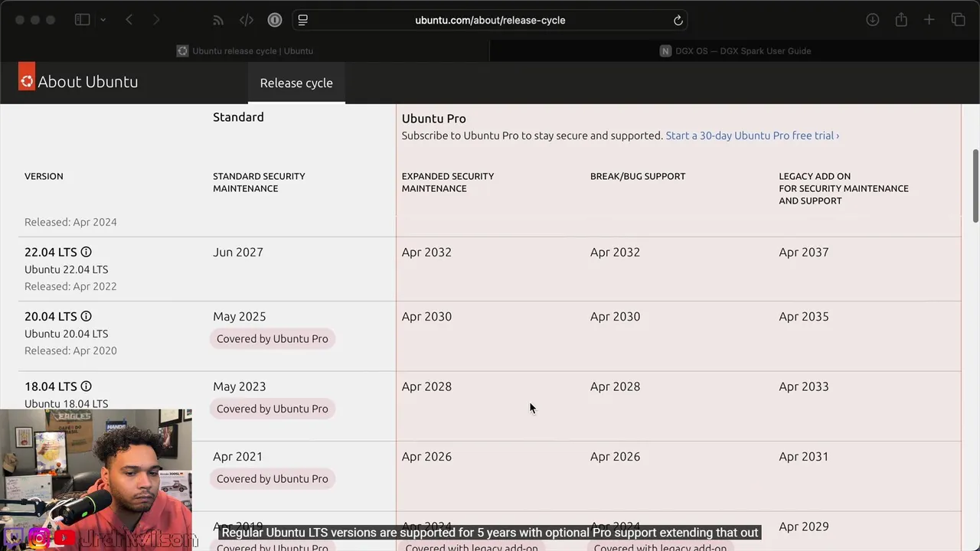Switch to the DGX OS Spark User Guide tab

tap(735, 51)
